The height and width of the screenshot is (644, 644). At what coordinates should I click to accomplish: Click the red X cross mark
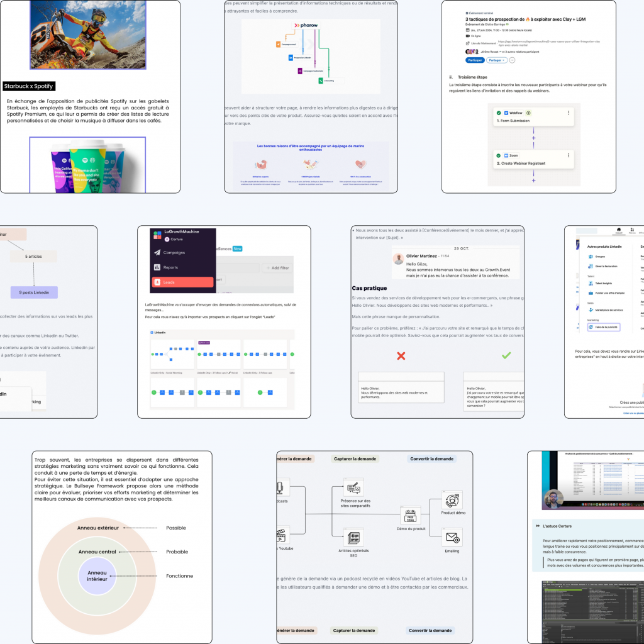click(x=401, y=355)
